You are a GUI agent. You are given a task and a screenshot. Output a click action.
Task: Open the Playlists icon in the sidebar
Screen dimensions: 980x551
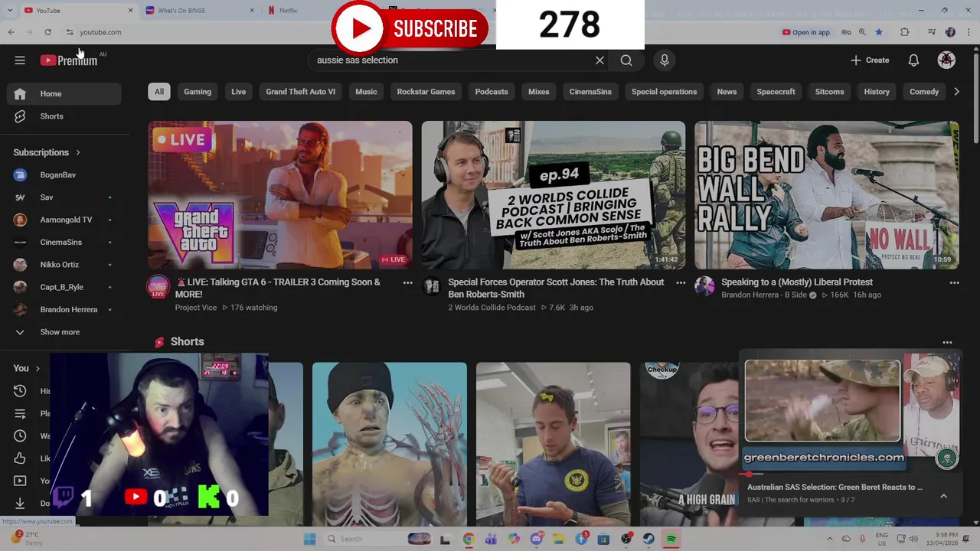(20, 413)
